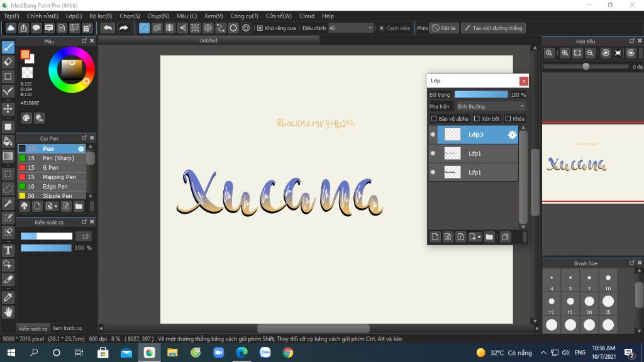Viewport: 644px width, 362px height.
Task: Click the foreground color swatch
Action: point(25,55)
